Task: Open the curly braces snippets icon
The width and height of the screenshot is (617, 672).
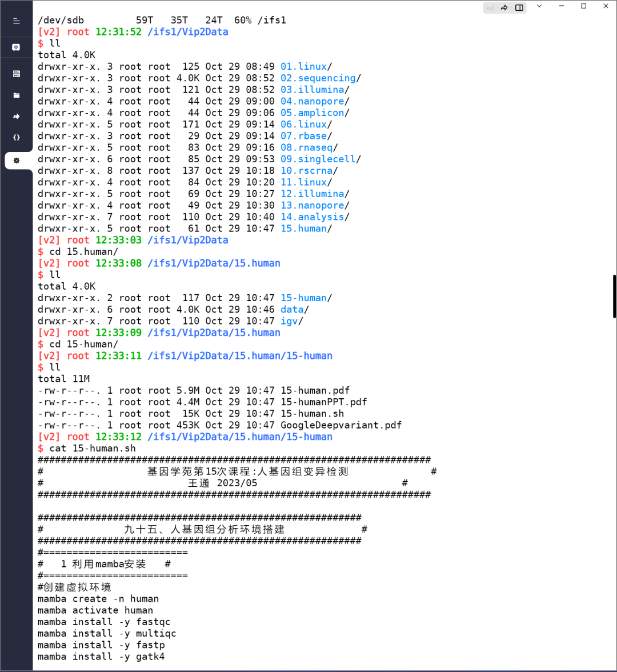Action: [16, 138]
